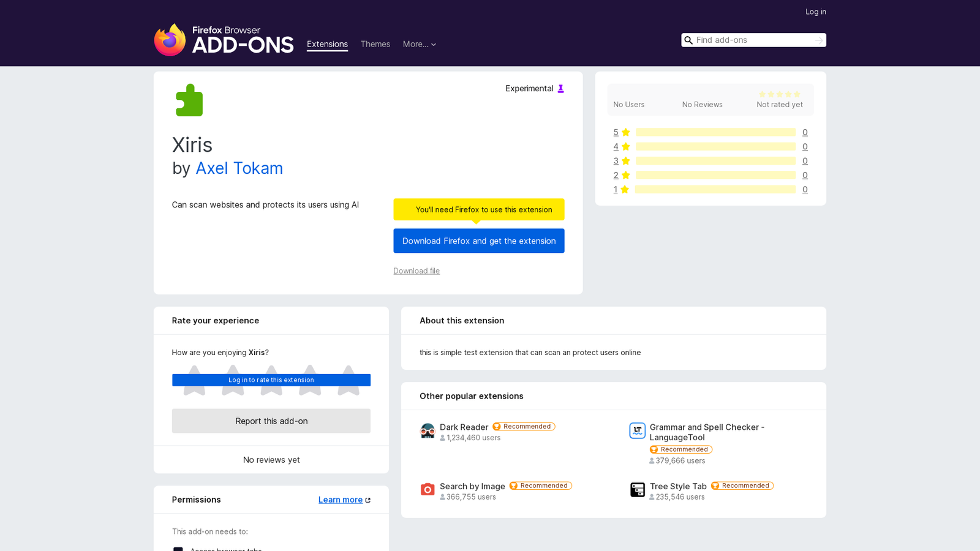Click the Recommended badge next to Search by Image
The width and height of the screenshot is (980, 551).
coord(541,486)
